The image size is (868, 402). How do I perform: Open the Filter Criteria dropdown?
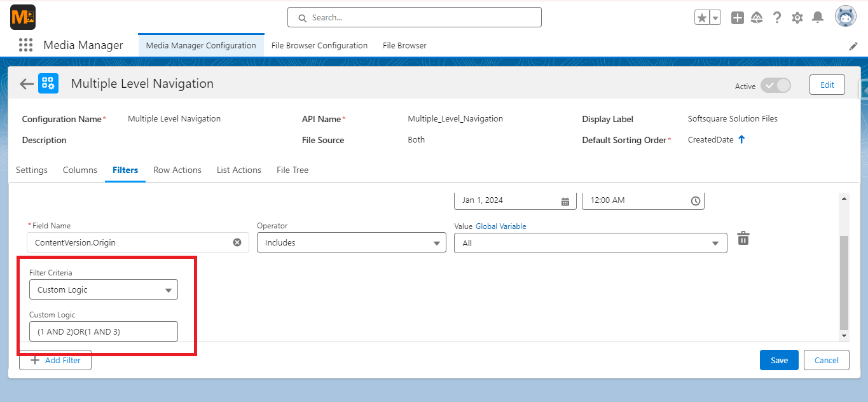pos(104,289)
